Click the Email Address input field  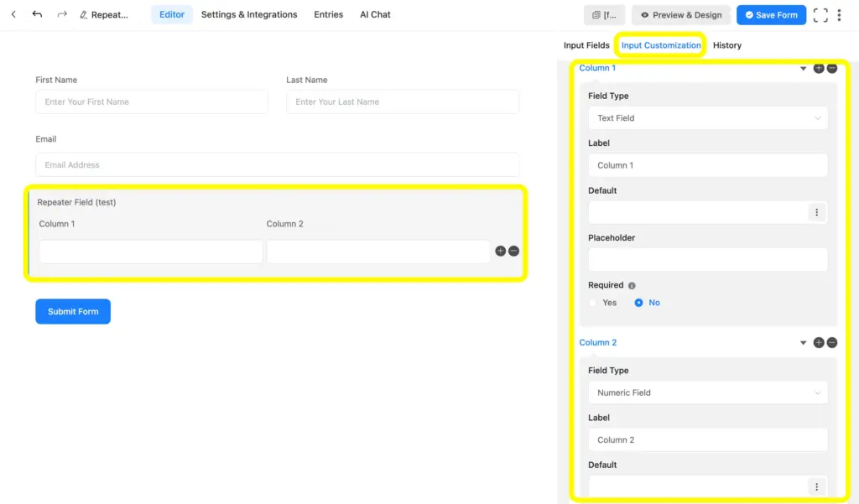point(277,164)
